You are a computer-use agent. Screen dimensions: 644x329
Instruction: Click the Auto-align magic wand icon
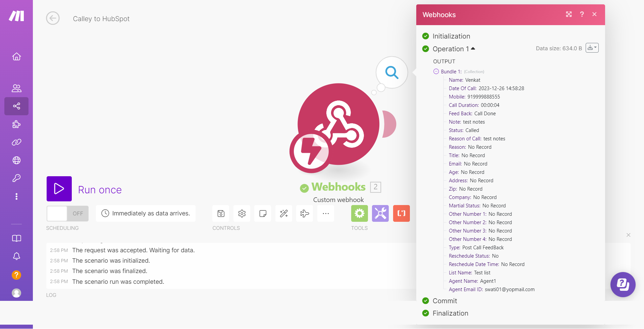click(284, 213)
